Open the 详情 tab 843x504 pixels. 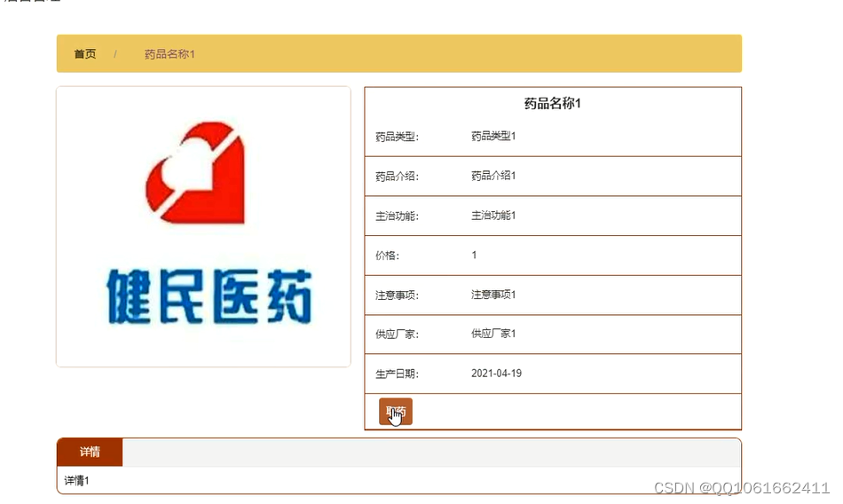click(90, 452)
